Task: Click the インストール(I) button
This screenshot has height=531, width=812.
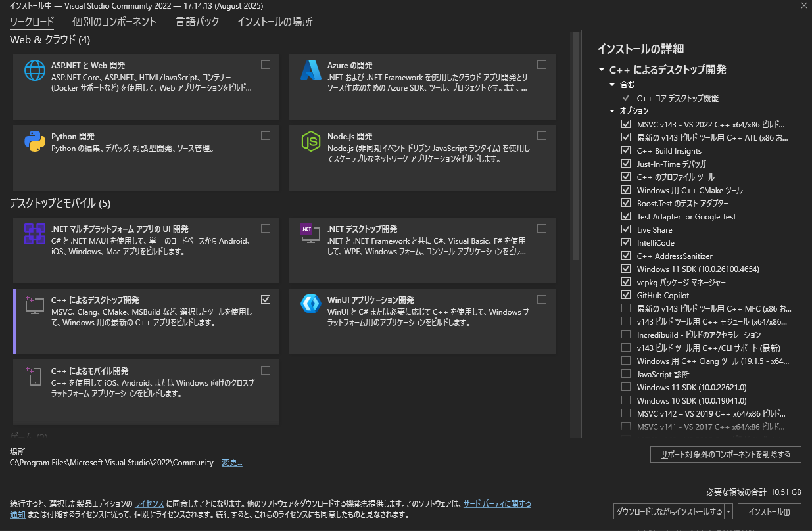Action: pos(769,511)
